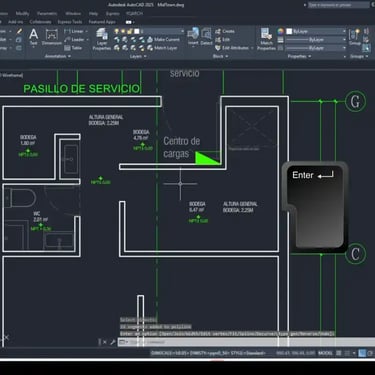Expand the Annotation panel flyout
Image resolution: width=375 pixels, height=375 pixels.
click(x=58, y=56)
